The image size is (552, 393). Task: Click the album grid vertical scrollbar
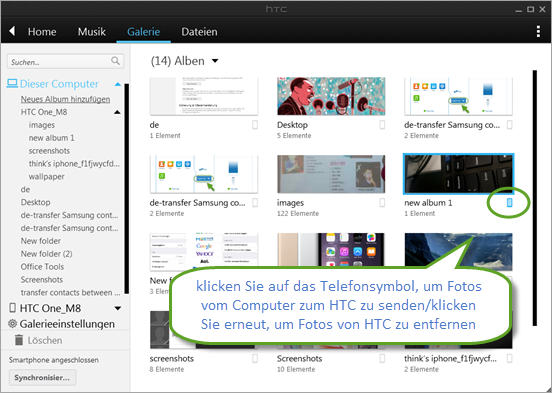[535, 198]
